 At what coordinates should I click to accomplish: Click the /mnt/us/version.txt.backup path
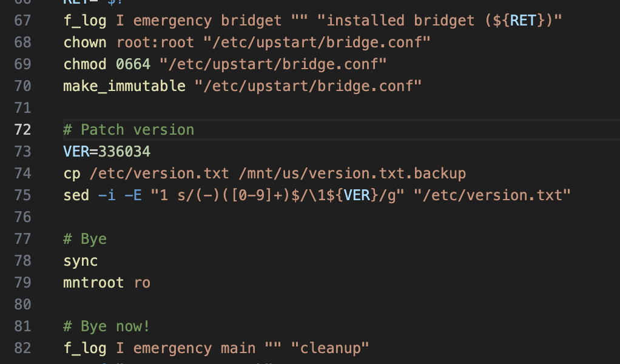pos(352,174)
